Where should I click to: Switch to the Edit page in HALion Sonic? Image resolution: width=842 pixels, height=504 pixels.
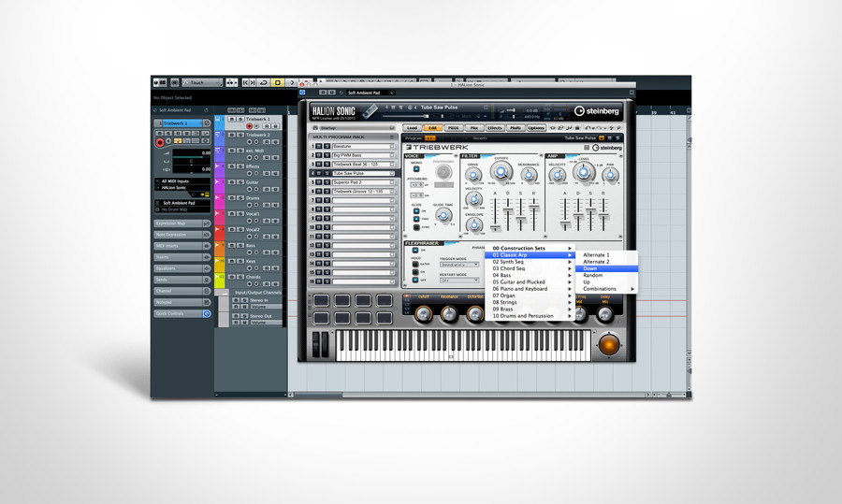coord(432,128)
